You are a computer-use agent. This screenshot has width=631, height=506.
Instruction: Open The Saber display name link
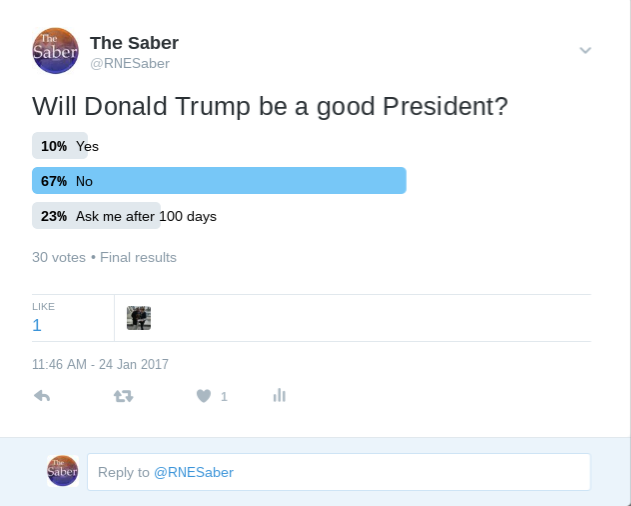(134, 43)
